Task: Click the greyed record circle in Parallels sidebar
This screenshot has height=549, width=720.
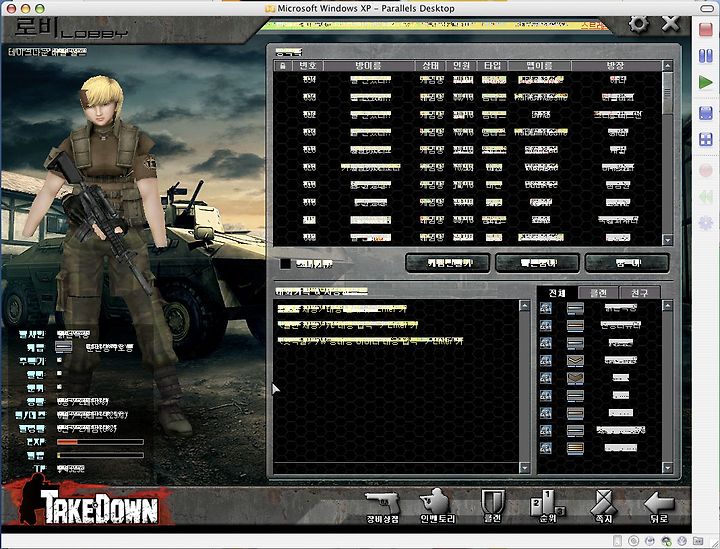Action: tap(706, 171)
